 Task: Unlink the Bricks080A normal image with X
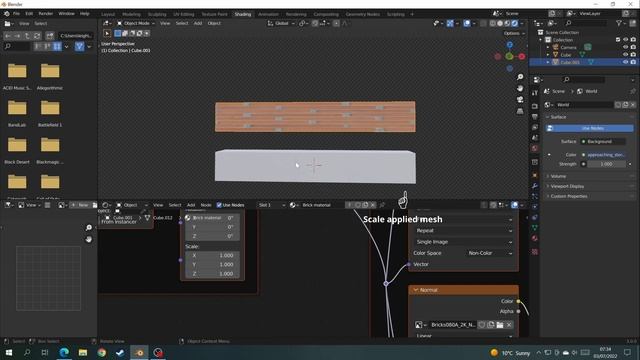[x=509, y=325]
